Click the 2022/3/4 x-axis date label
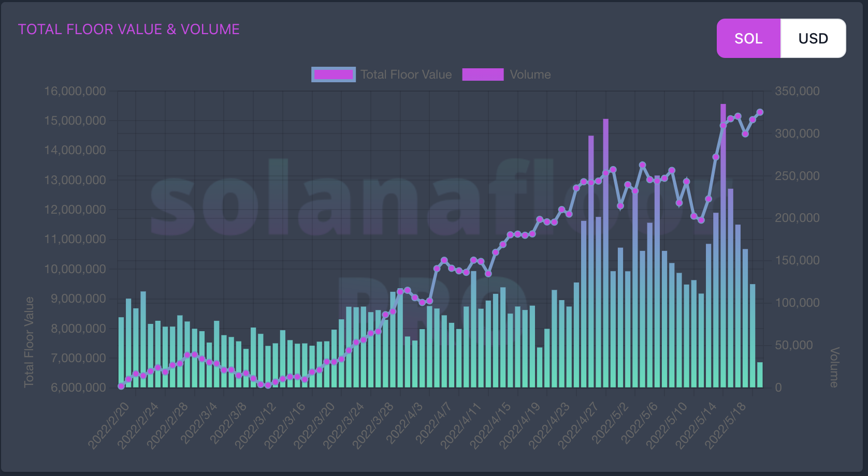868x476 pixels. coord(199,423)
